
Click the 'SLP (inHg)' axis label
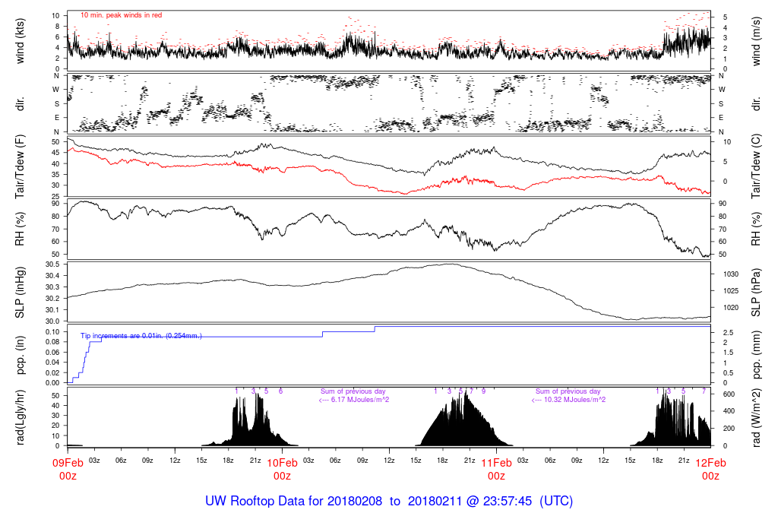pos(20,293)
